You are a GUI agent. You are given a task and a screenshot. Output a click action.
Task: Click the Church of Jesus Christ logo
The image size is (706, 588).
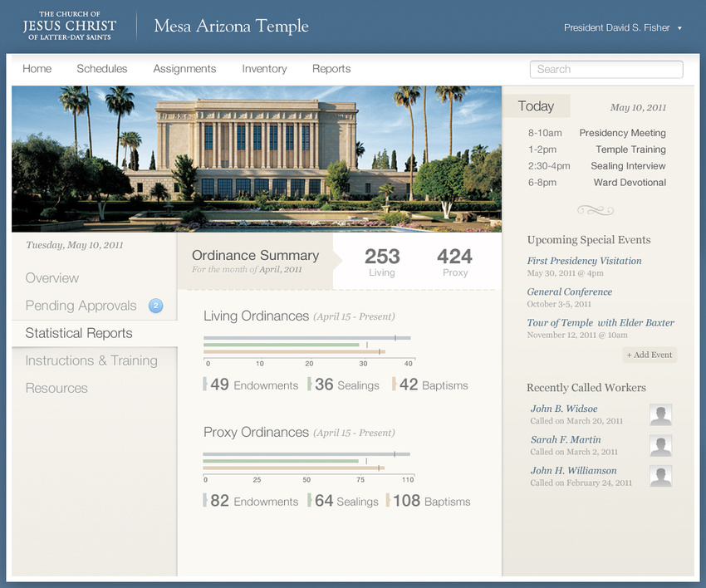(x=70, y=26)
